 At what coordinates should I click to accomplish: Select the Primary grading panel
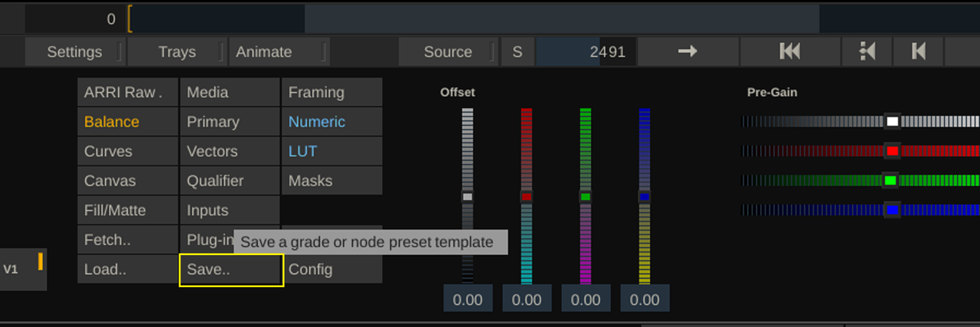230,122
